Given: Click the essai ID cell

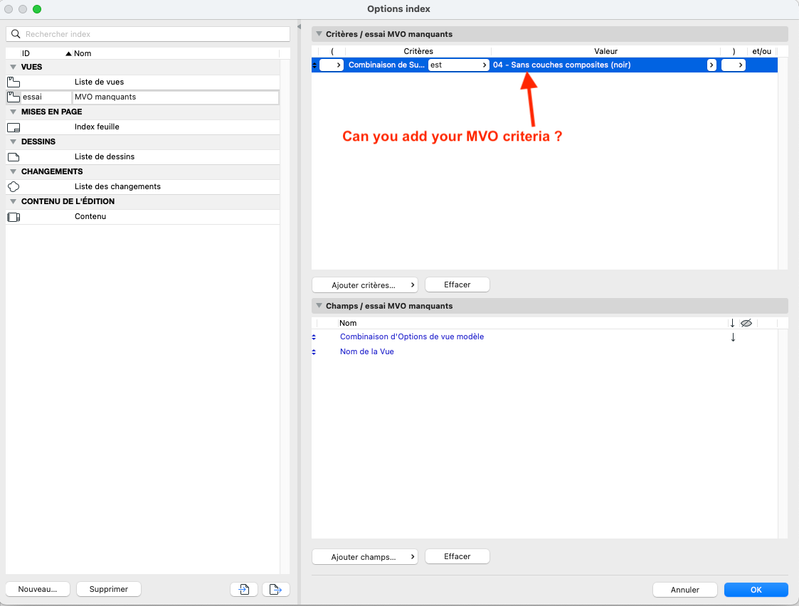Looking at the screenshot, I should coord(46,97).
